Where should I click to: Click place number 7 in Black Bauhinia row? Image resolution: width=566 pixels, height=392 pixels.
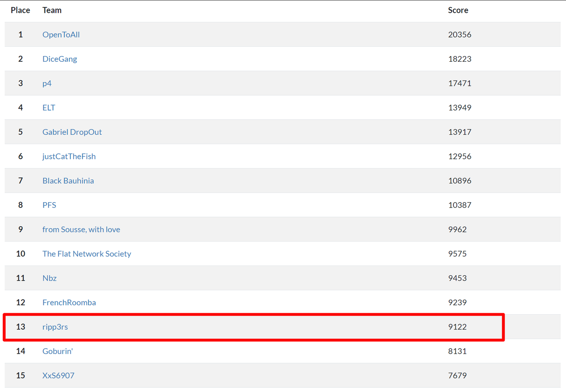coord(21,180)
